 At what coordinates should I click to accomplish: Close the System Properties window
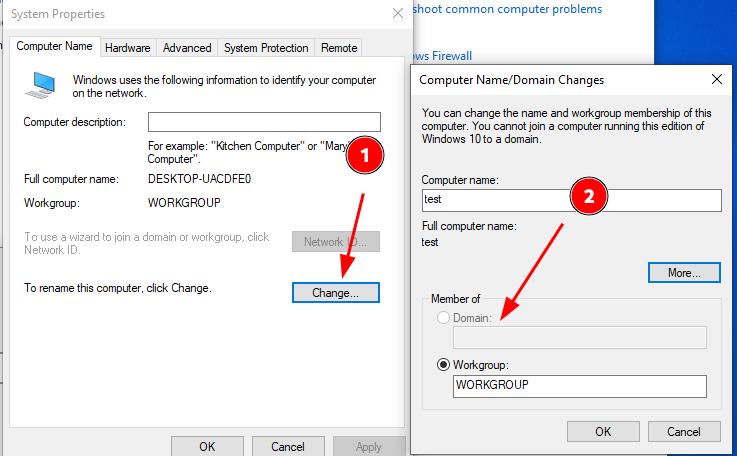398,14
